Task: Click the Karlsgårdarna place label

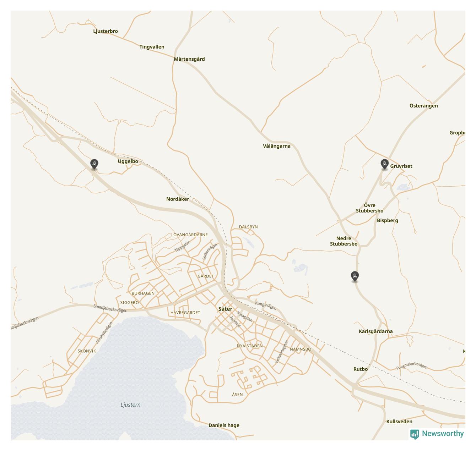Action: coord(375,331)
